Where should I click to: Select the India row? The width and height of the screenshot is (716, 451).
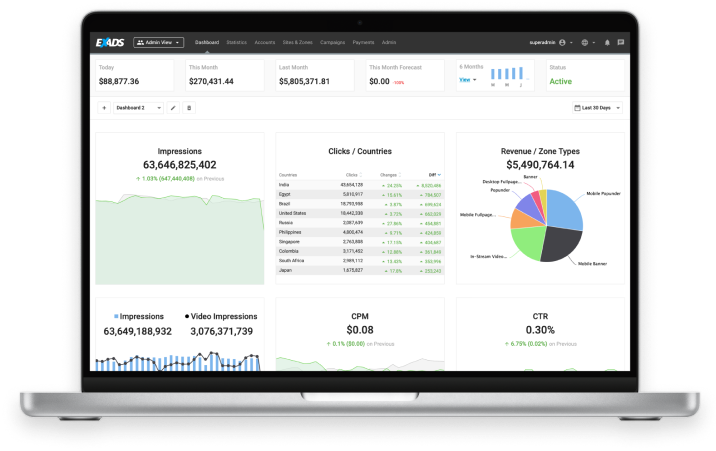click(360, 185)
